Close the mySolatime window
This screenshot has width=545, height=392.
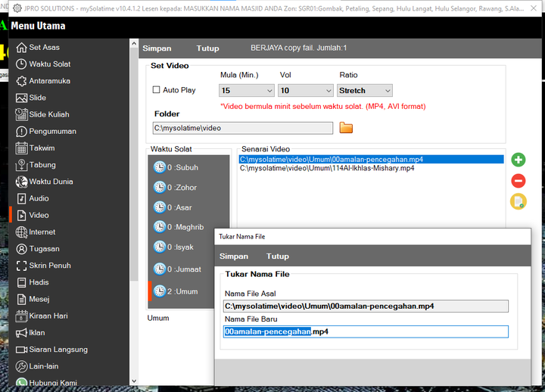tap(534, 8)
